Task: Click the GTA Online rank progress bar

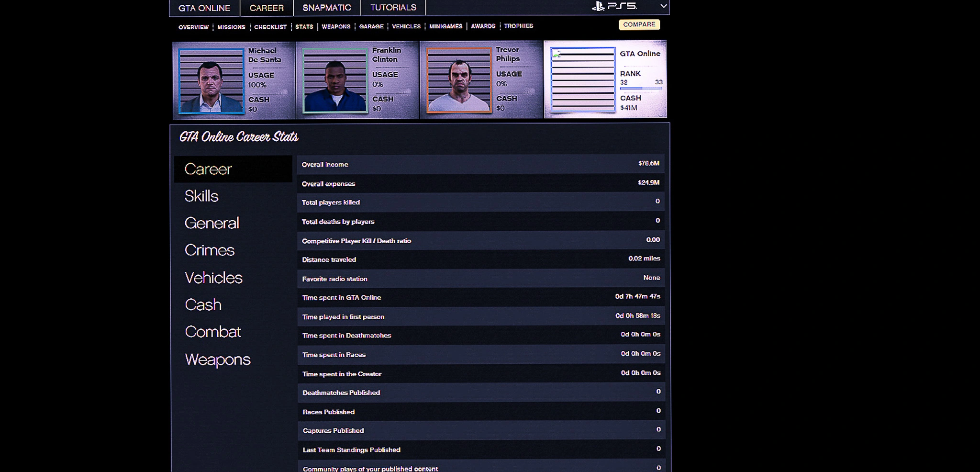Action: pos(641,88)
